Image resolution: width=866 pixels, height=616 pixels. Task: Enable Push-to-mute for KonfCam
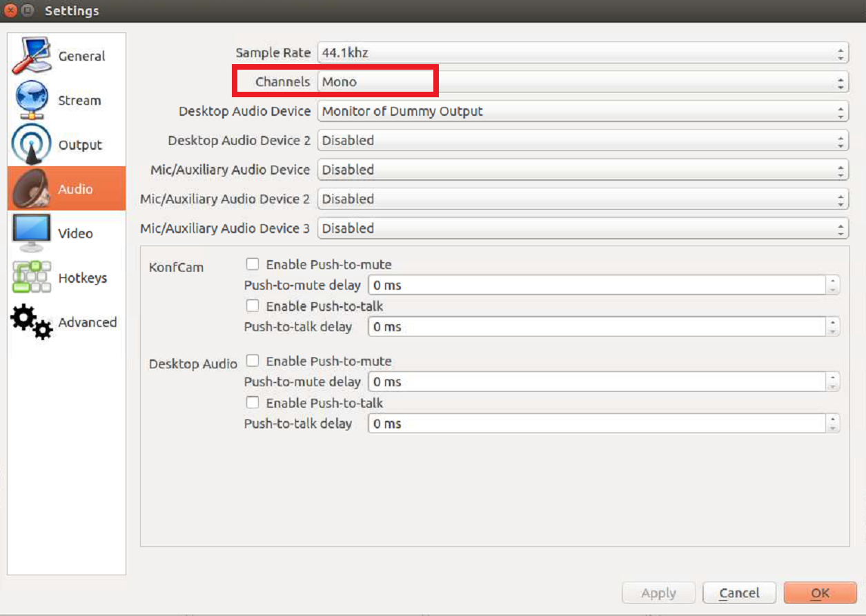253,264
